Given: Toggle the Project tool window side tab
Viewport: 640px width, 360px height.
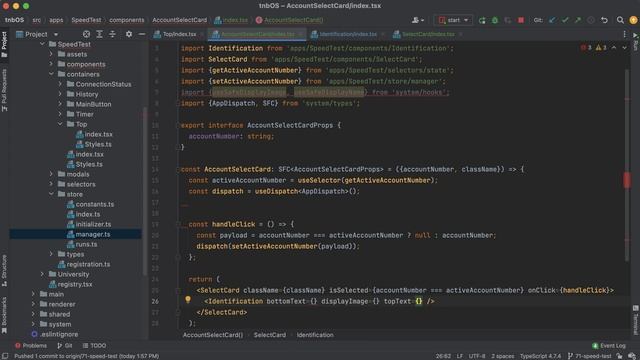Looking at the screenshot, I should [4, 44].
